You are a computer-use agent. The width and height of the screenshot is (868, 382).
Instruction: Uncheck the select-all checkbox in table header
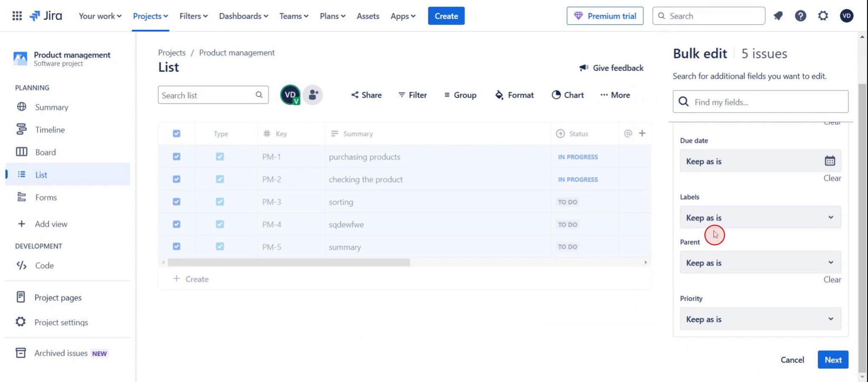pyautogui.click(x=177, y=133)
